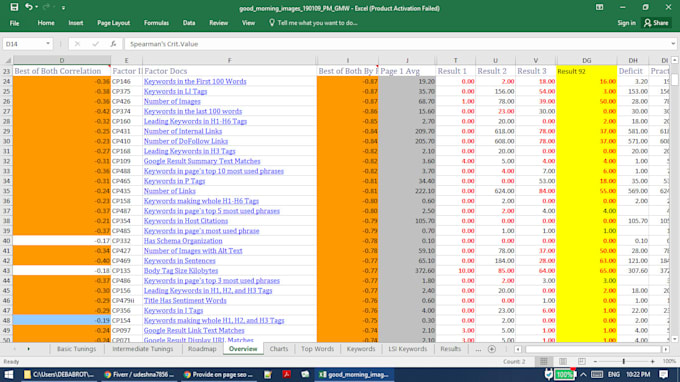The image size is (680, 382).
Task: Open the View ribbon tab
Action: tap(248, 23)
